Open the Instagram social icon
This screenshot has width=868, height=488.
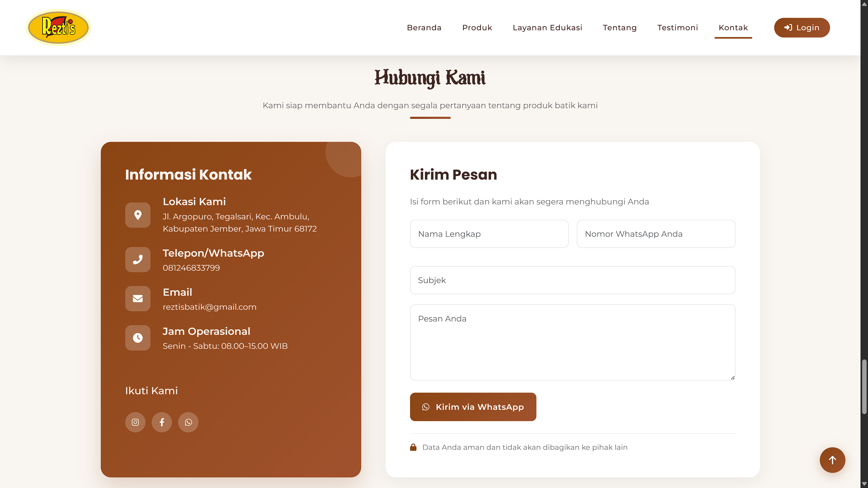click(135, 422)
